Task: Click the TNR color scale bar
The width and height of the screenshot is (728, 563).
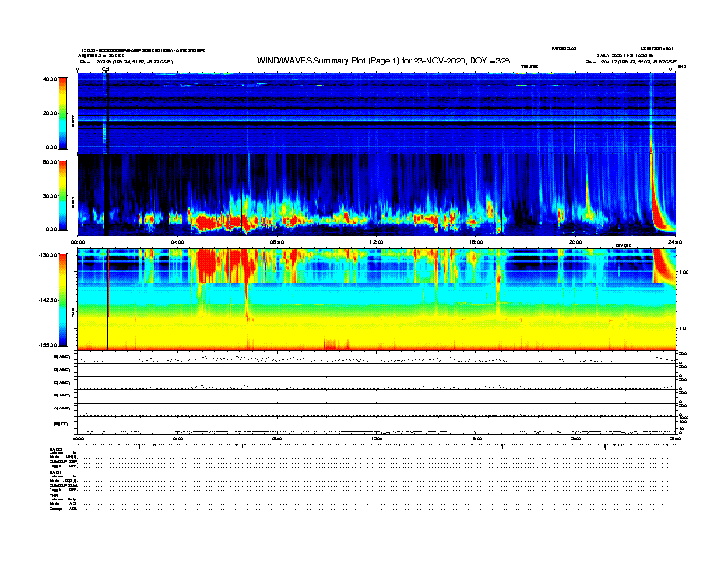Action: (63, 300)
